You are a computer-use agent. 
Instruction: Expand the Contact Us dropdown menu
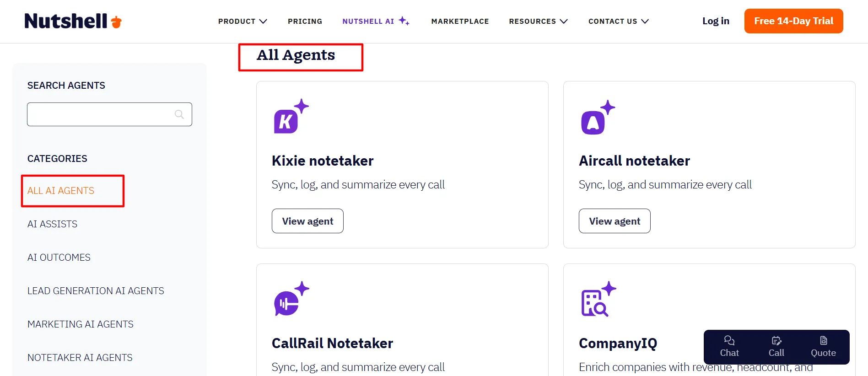[618, 21]
